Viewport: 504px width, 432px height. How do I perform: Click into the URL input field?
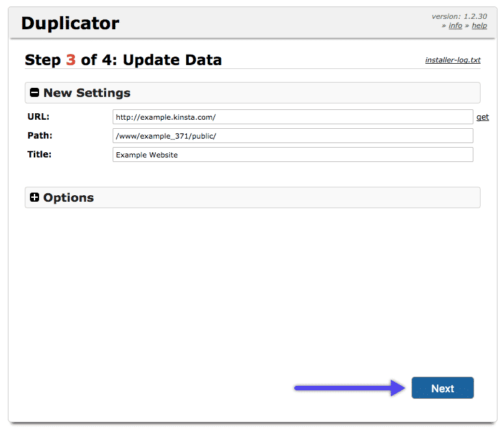tap(292, 117)
